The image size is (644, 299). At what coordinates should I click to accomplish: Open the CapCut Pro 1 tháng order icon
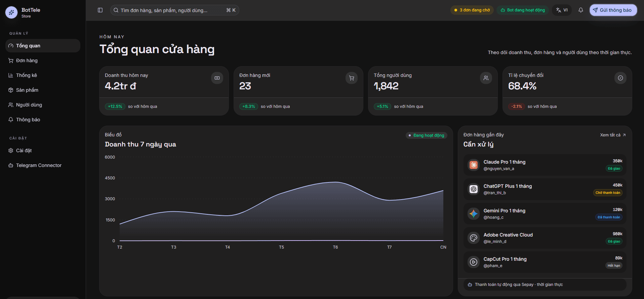pyautogui.click(x=474, y=262)
